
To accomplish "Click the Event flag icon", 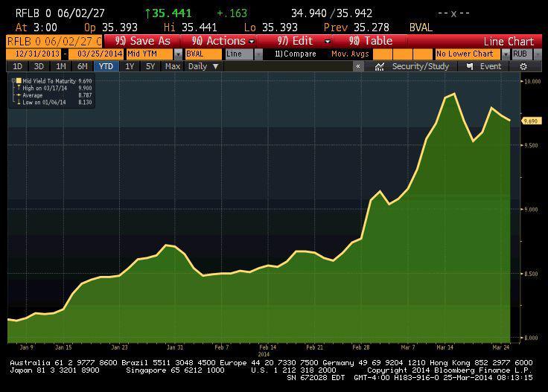I will tap(470, 66).
